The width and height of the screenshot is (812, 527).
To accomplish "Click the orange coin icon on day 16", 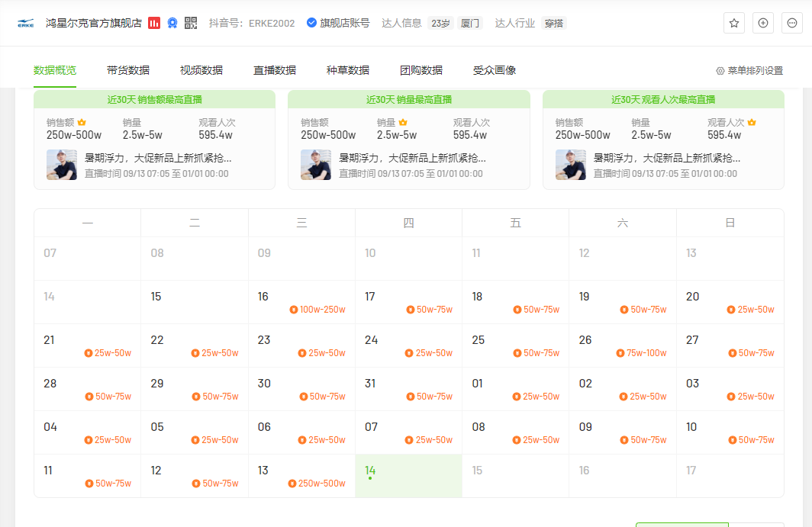I will click(x=294, y=310).
